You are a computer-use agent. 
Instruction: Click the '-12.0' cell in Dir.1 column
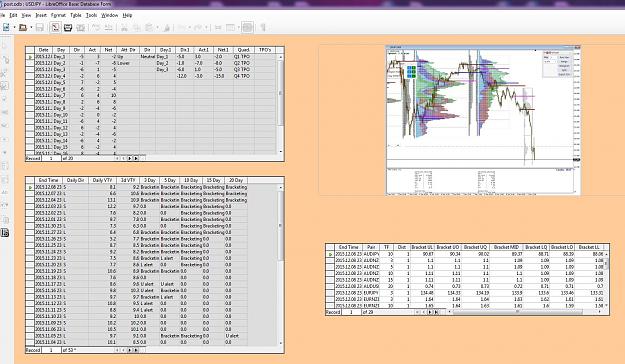point(185,76)
